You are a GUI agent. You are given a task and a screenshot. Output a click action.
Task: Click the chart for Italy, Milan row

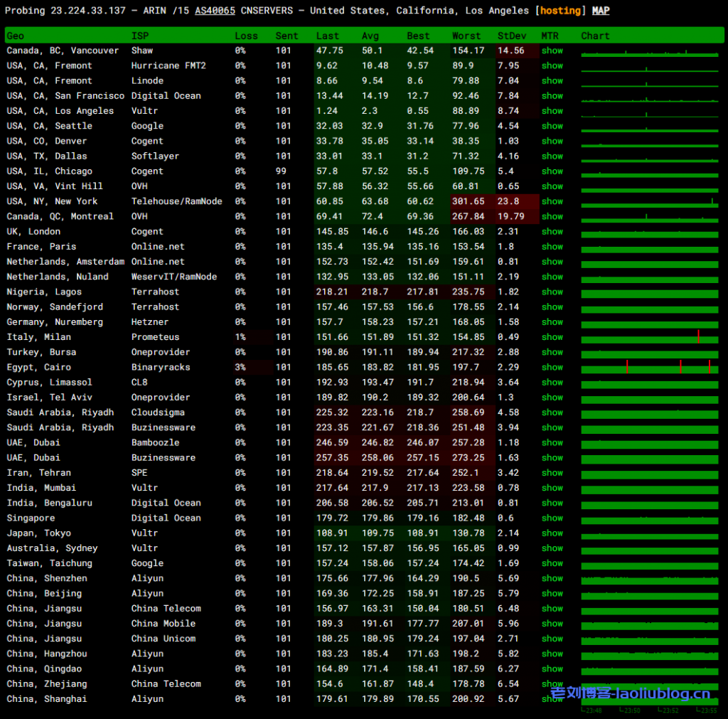(x=649, y=338)
